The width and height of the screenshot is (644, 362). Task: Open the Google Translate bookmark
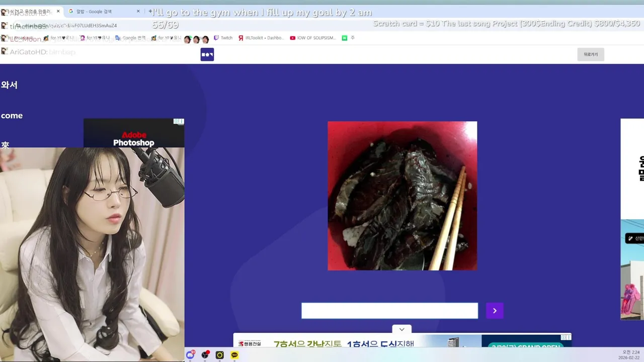coord(130,38)
